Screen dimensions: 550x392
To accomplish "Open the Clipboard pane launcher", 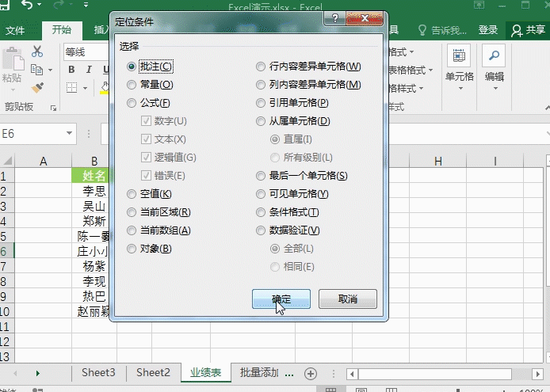I will 53,108.
